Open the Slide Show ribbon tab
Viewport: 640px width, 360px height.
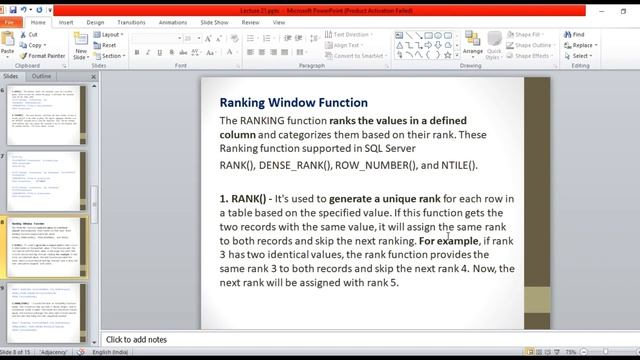coord(214,22)
